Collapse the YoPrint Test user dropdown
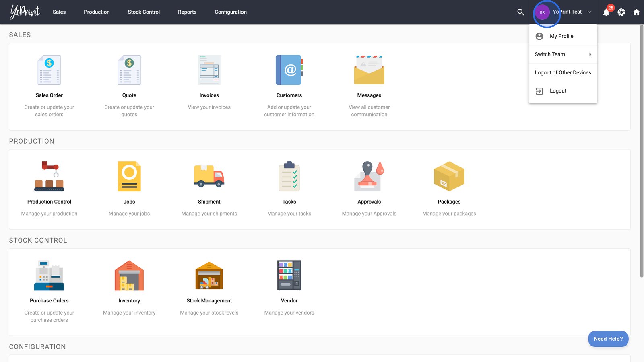This screenshot has width=644, height=362. [x=589, y=12]
